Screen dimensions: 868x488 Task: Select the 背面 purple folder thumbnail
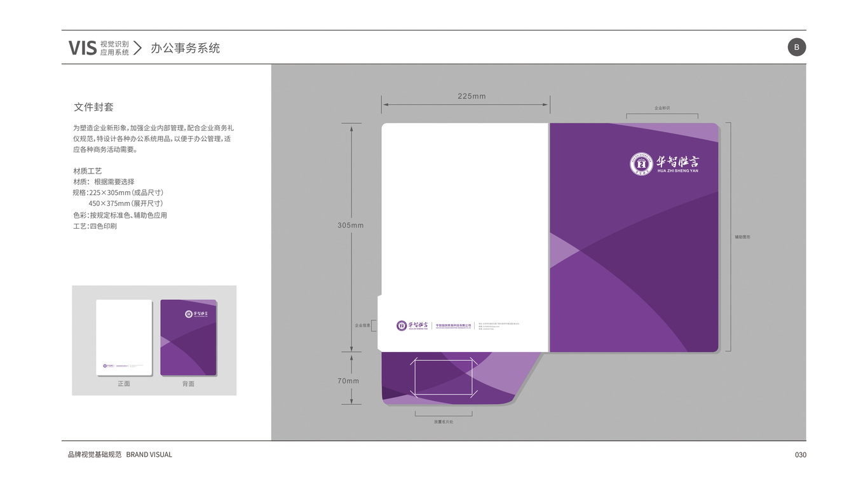click(x=189, y=338)
